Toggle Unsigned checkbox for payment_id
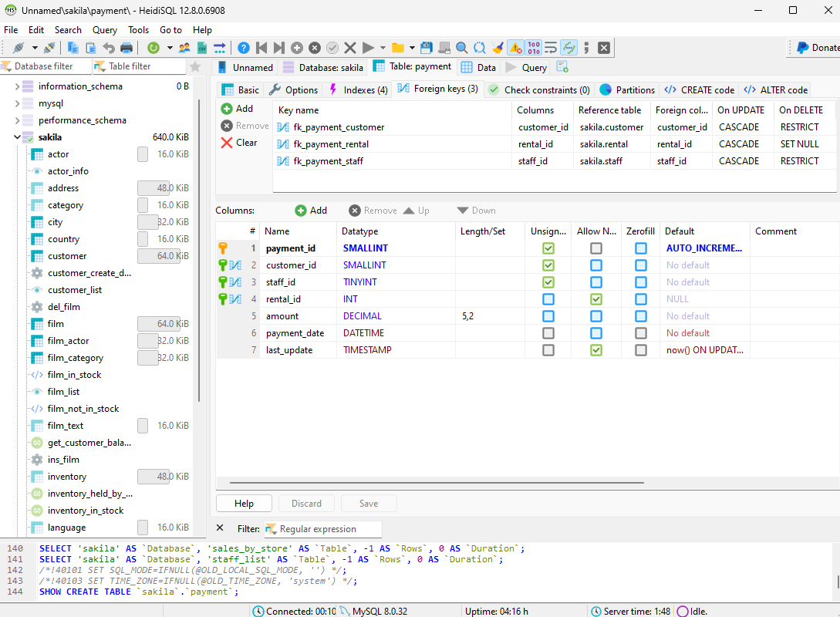Screen dimensions: 840x617 (x=548, y=248)
